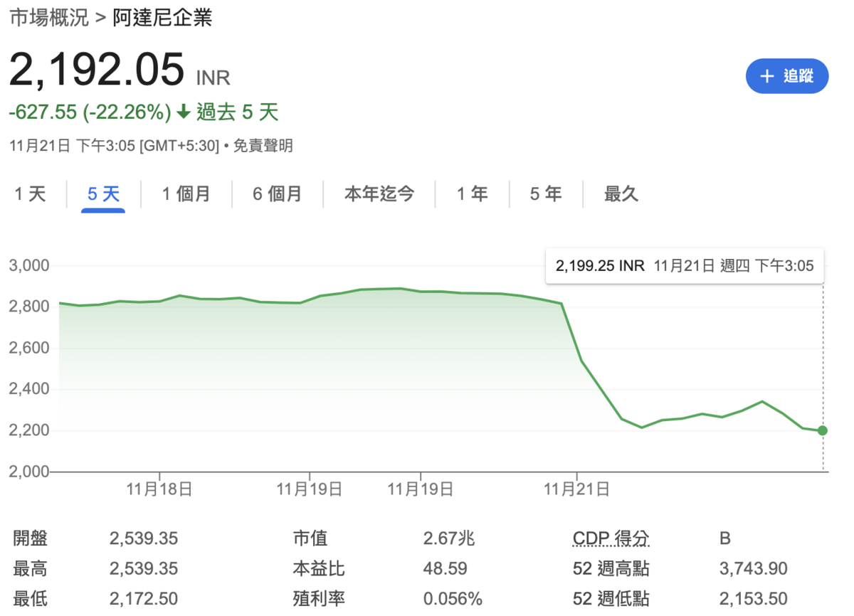Select the 1 天 range tab
This screenshot has height=616, width=854.
point(31,193)
